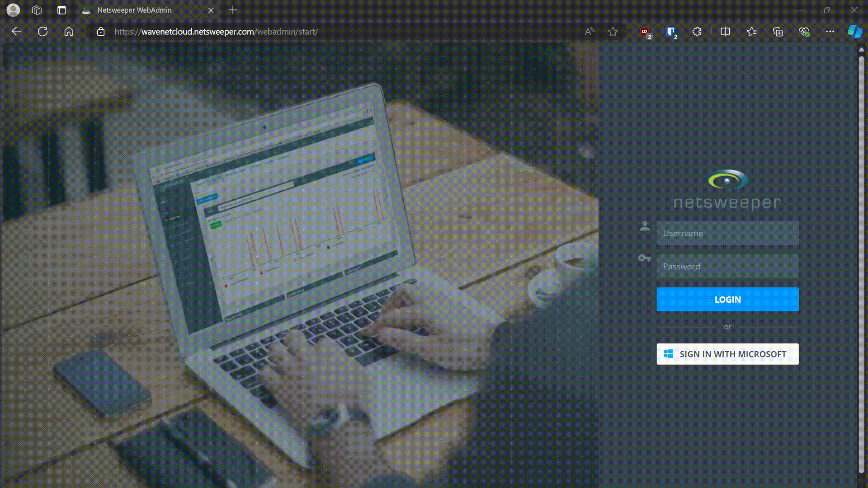868x488 pixels.
Task: Select the Netsweeper WebAdmin tab
Action: pos(134,10)
